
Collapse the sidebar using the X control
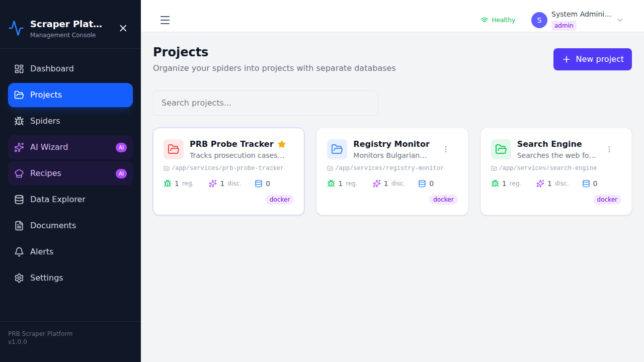[123, 28]
